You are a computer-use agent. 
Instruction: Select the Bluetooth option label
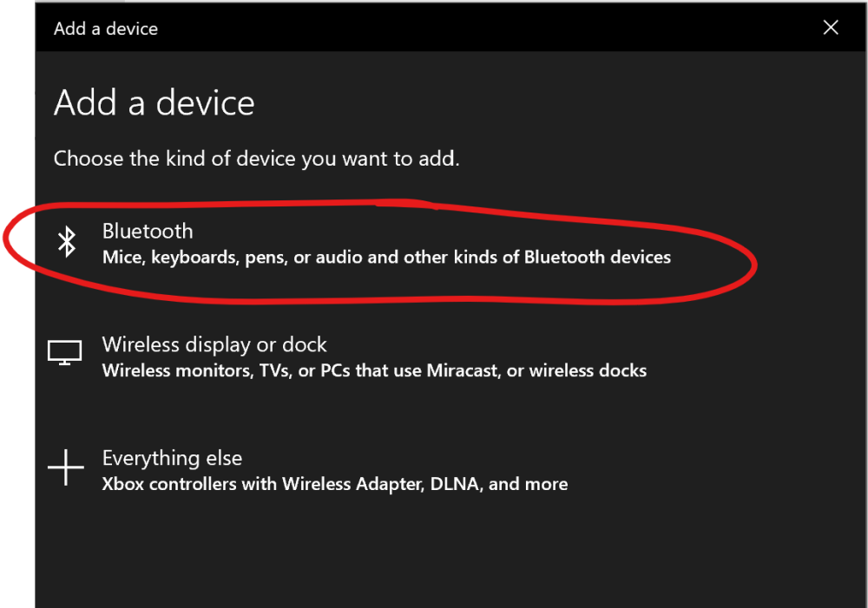pyautogui.click(x=148, y=231)
